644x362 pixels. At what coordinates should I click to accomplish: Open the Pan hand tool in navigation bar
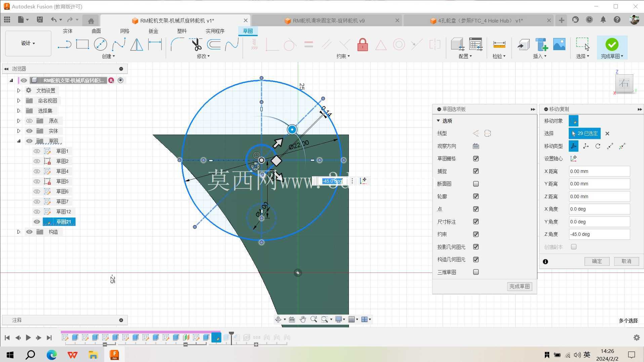(x=303, y=319)
